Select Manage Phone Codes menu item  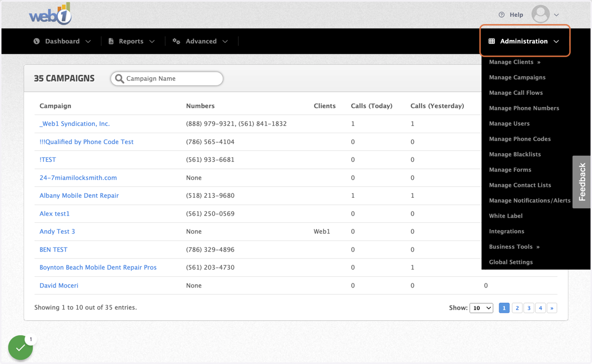(x=519, y=139)
